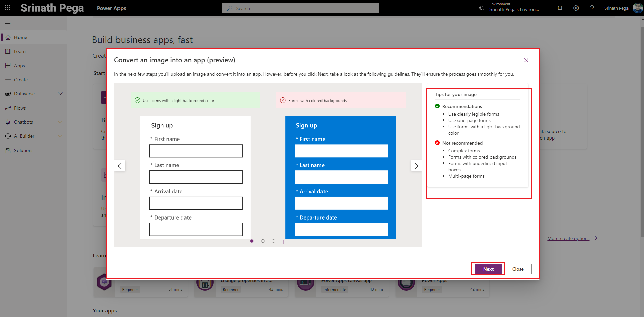The image size is (644, 317).
Task: Expand the Dataverse navigation section
Action: (60, 94)
